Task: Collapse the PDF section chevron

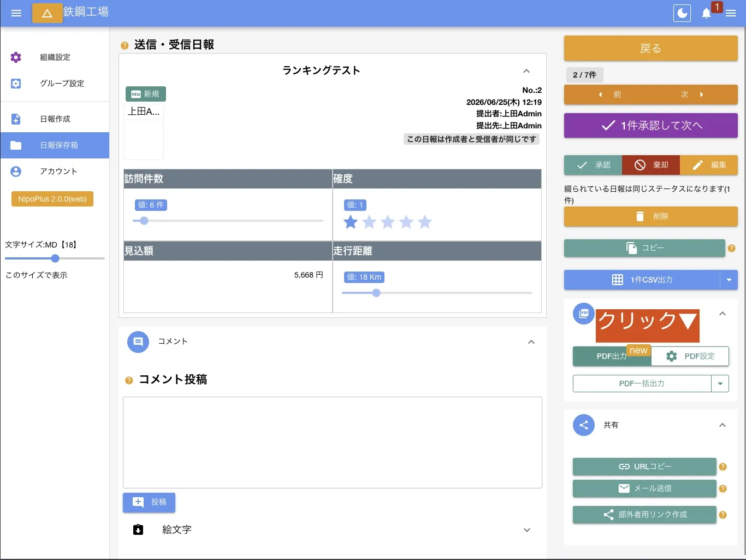Action: (x=723, y=314)
